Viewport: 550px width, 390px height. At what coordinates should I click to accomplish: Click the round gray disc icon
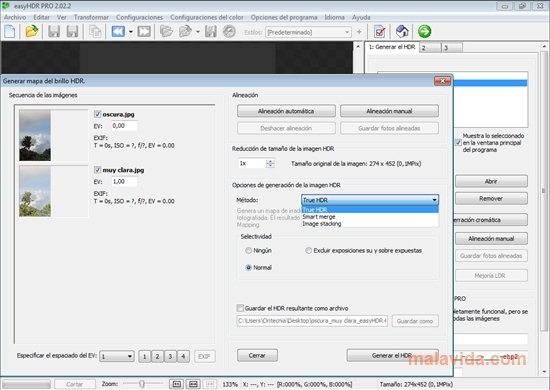click(x=229, y=32)
